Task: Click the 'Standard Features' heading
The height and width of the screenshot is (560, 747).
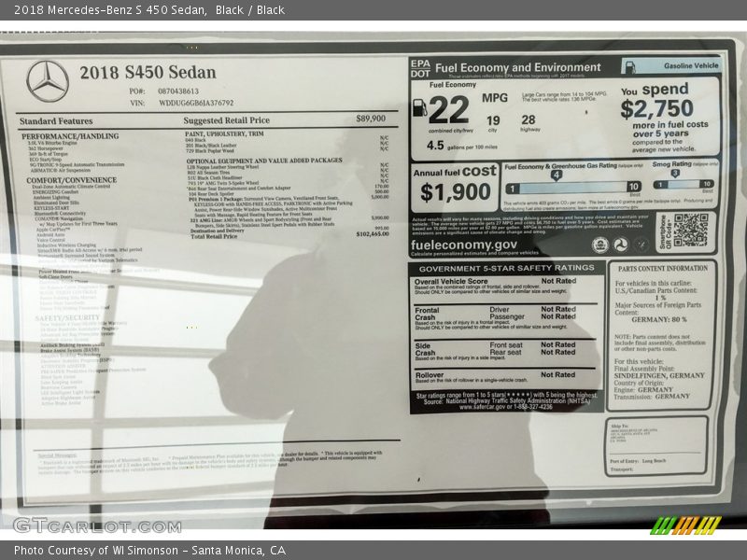Action: (x=56, y=121)
